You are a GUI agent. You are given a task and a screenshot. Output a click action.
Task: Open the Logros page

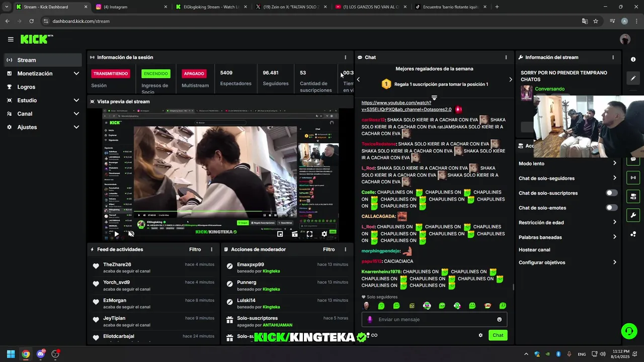pos(43,87)
